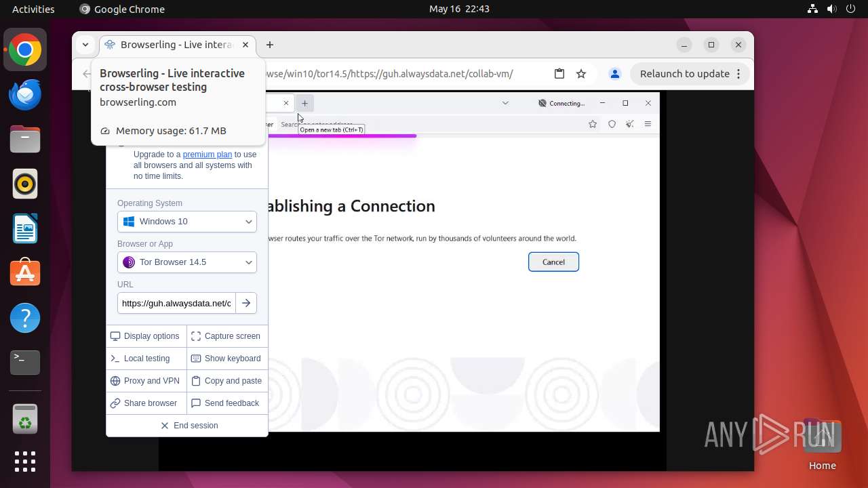Screen dimensions: 868x488
Task: Click the volume icon in the system tray
Action: [832, 9]
